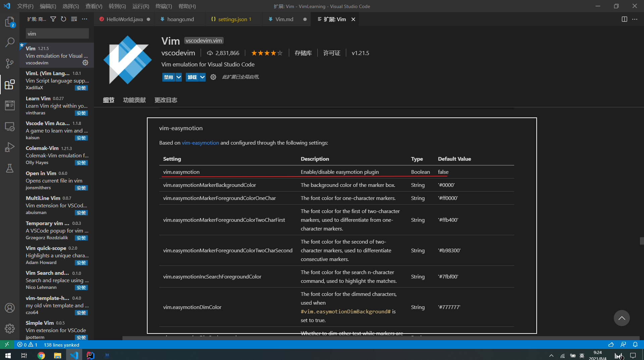Open the Explorer view in activity bar
This screenshot has width=644, height=360.
click(9, 22)
